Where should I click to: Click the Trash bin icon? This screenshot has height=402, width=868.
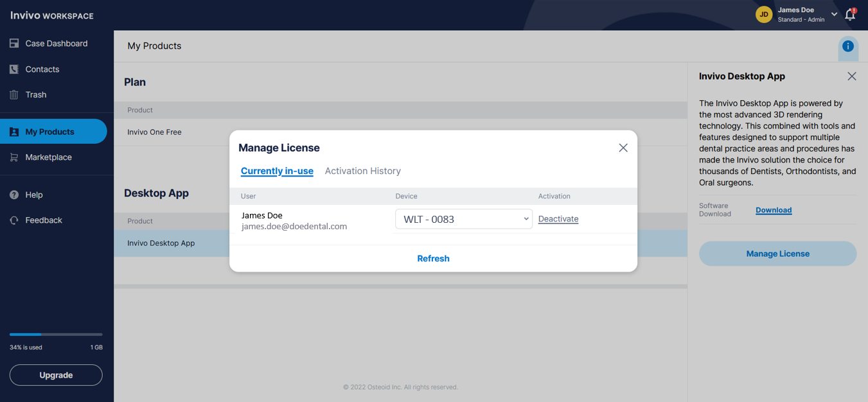14,94
